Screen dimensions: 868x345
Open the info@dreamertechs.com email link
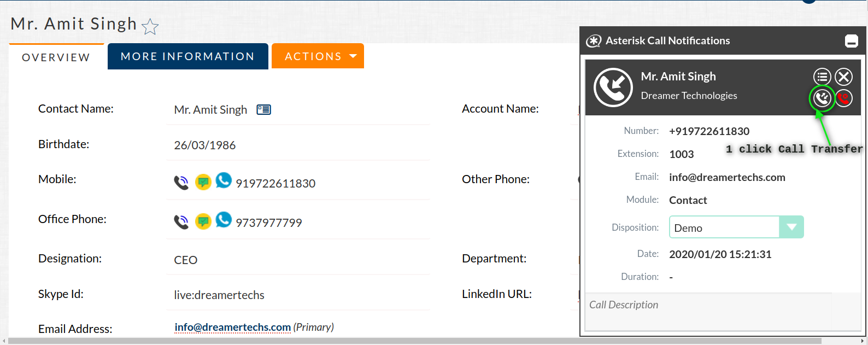pos(232,327)
